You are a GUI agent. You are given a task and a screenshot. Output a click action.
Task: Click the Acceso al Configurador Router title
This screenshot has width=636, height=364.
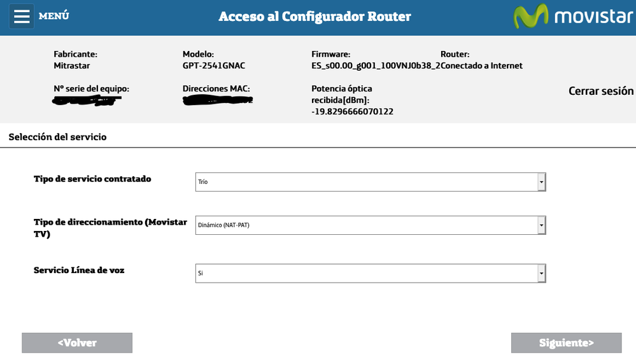pyautogui.click(x=314, y=17)
